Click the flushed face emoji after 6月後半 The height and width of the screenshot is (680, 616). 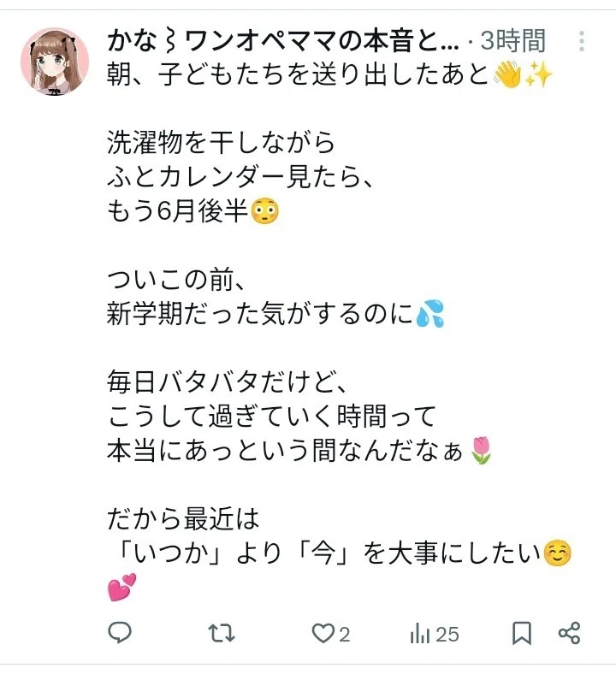pyautogui.click(x=265, y=211)
